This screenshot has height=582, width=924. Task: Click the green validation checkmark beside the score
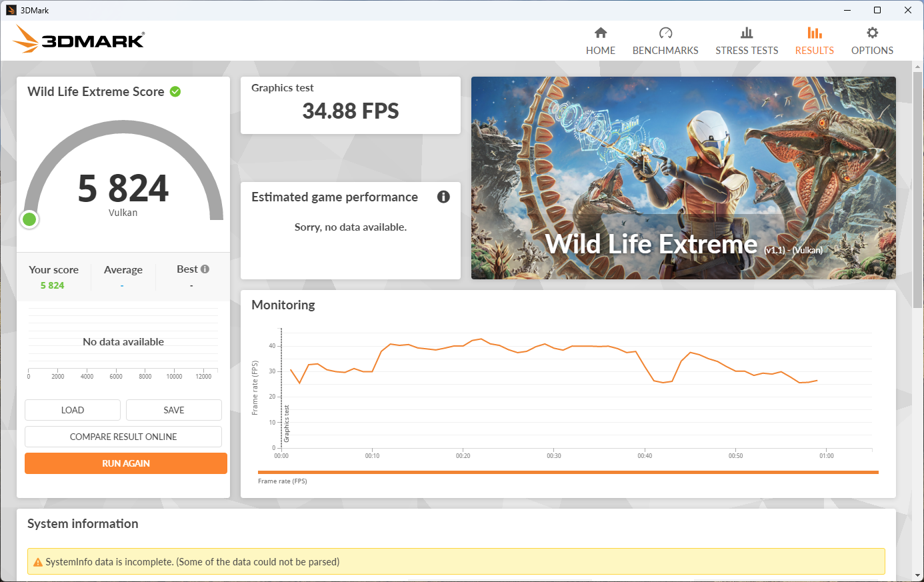(x=175, y=91)
